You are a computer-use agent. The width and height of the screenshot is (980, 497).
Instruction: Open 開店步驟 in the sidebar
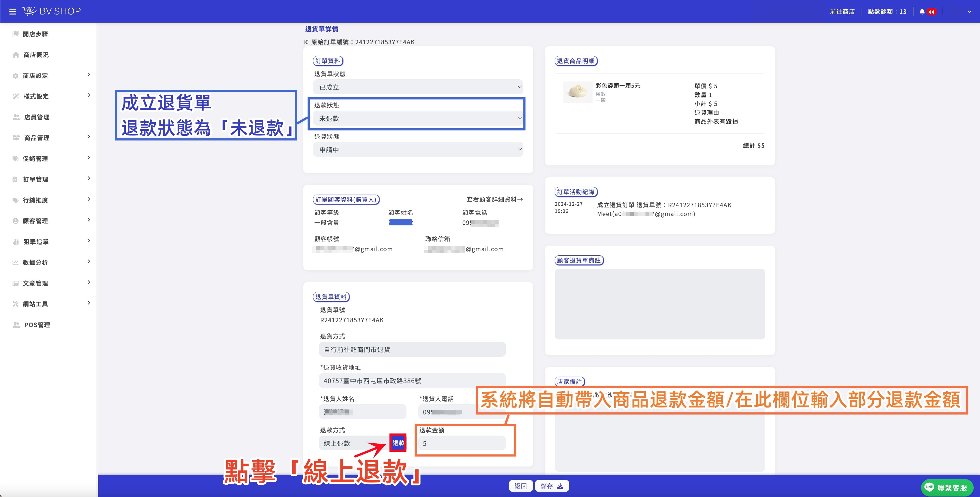click(35, 34)
